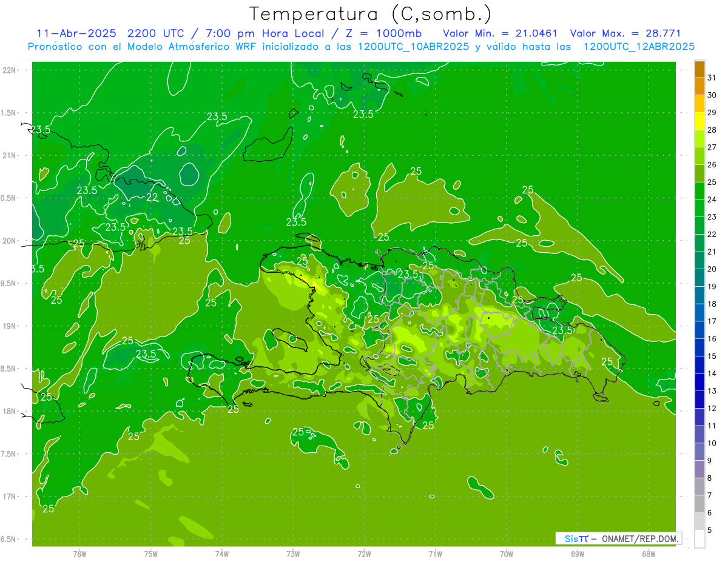Screen dimensions: 728x562
Task: Click the white swatch below 5 on the color bar
Action: pos(699,539)
